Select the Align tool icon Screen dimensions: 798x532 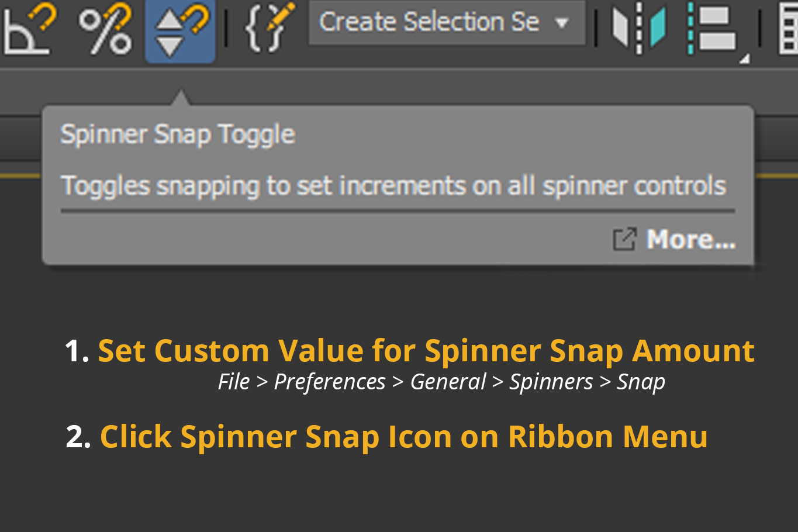pyautogui.click(x=712, y=28)
